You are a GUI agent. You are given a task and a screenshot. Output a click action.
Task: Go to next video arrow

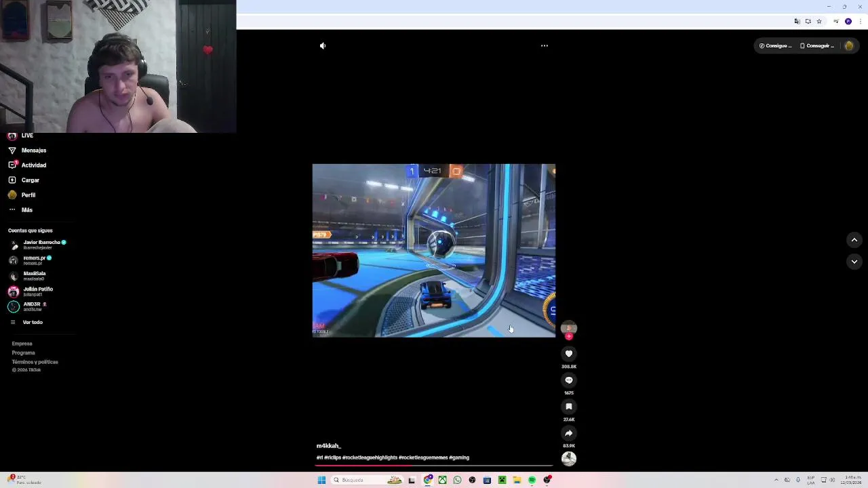click(x=854, y=262)
